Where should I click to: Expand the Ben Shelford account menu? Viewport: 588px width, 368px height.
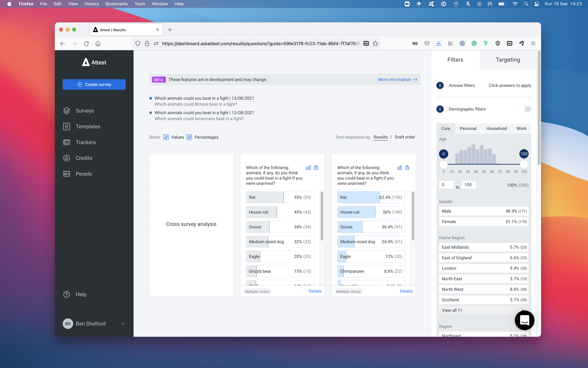tap(94, 324)
